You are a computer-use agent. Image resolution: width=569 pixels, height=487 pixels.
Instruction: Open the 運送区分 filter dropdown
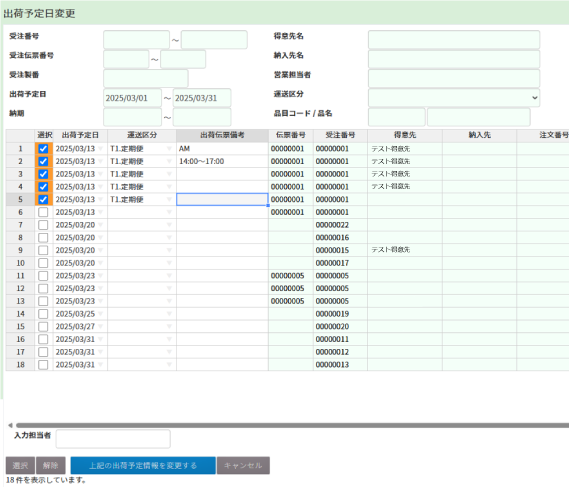pos(454,98)
